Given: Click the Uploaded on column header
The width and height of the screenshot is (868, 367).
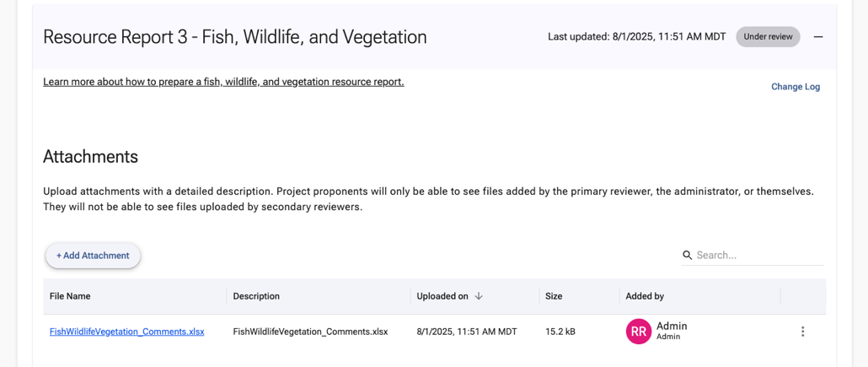Looking at the screenshot, I should tap(442, 296).
